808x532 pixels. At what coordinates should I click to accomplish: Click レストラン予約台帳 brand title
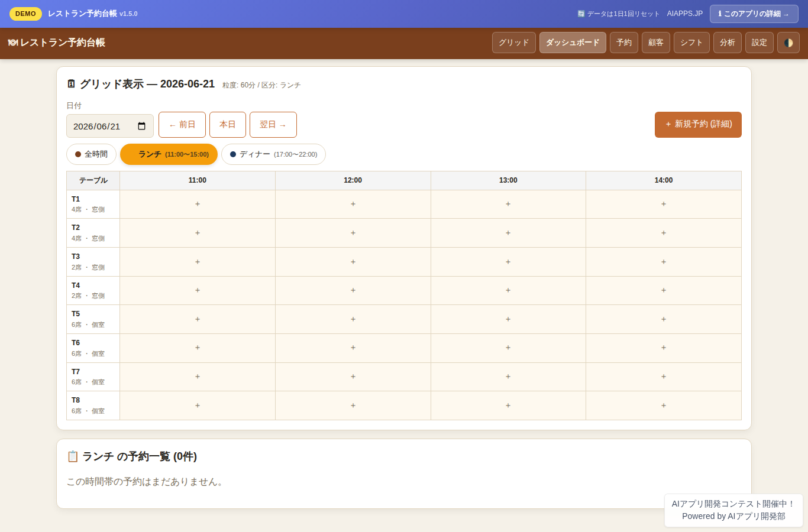click(x=57, y=43)
